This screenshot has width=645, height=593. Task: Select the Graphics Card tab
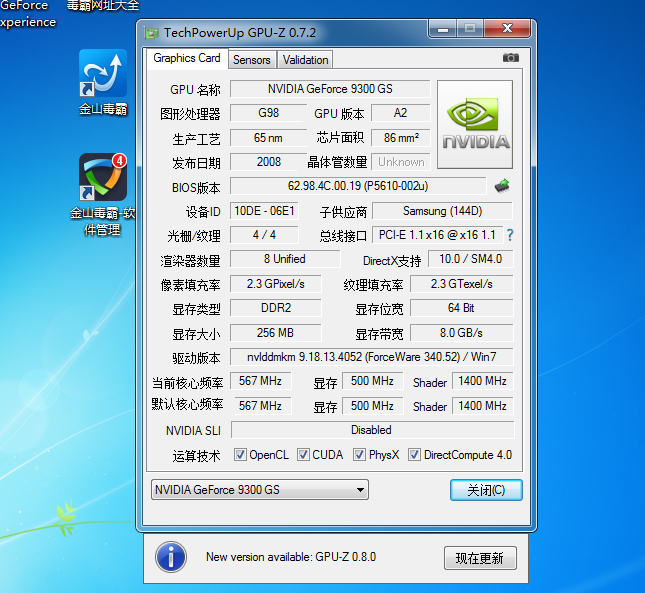[187, 58]
